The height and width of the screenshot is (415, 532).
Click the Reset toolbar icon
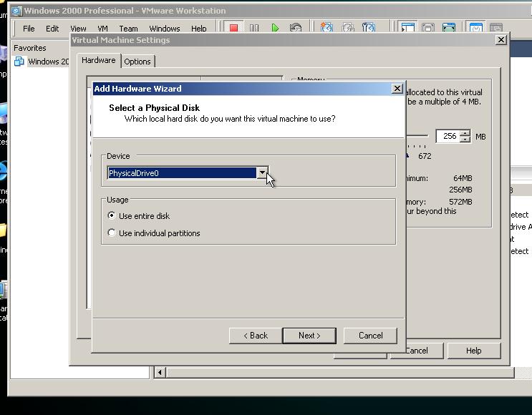[296, 28]
